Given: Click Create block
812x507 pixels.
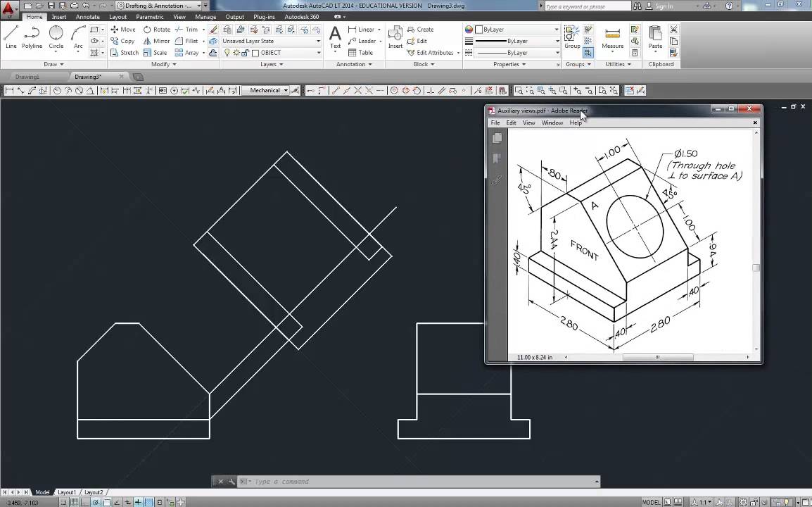Looking at the screenshot, I should [420, 30].
